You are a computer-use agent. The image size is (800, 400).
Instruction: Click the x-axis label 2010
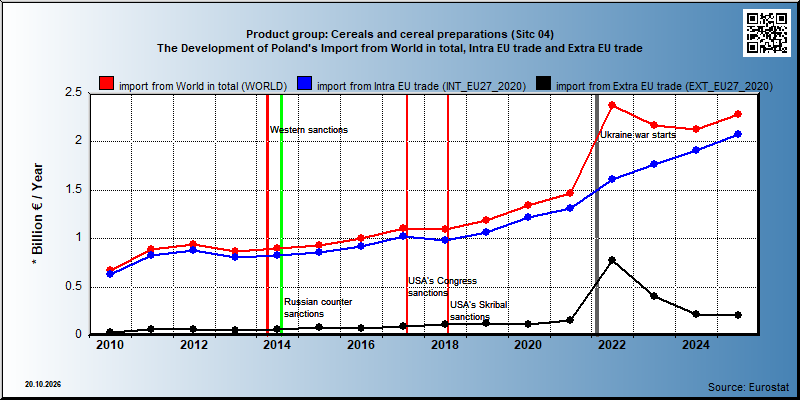[110, 345]
